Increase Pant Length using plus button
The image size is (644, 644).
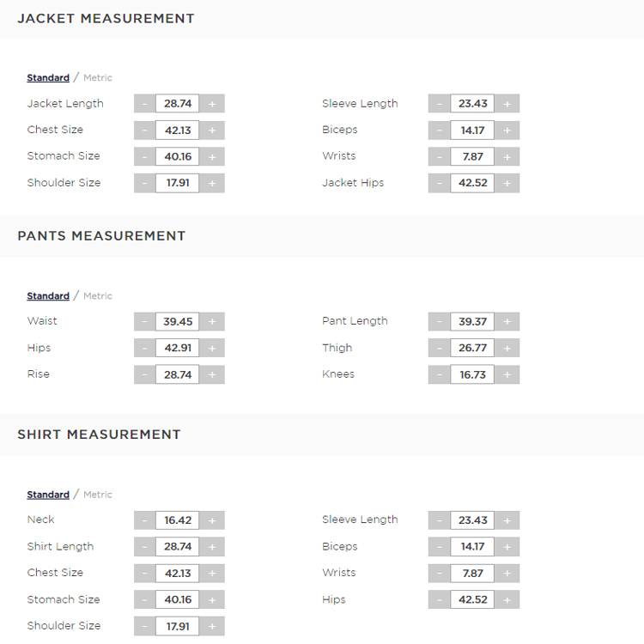[507, 322]
